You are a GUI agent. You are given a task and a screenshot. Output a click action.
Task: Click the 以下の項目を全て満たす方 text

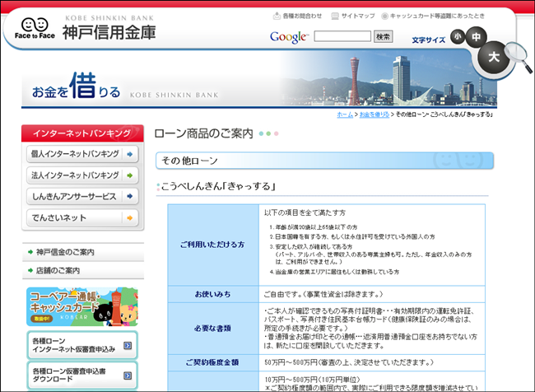point(305,212)
